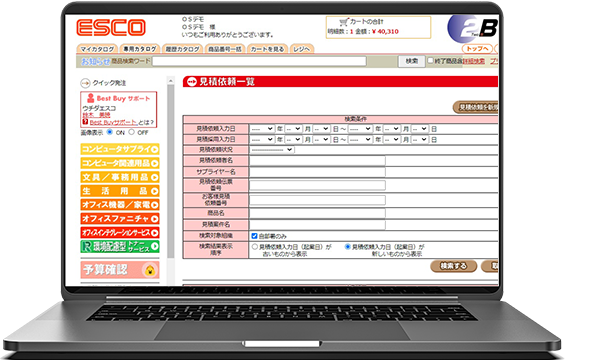600x360 pixels.
Task: Click the red question mark icon
Action: click(85, 122)
